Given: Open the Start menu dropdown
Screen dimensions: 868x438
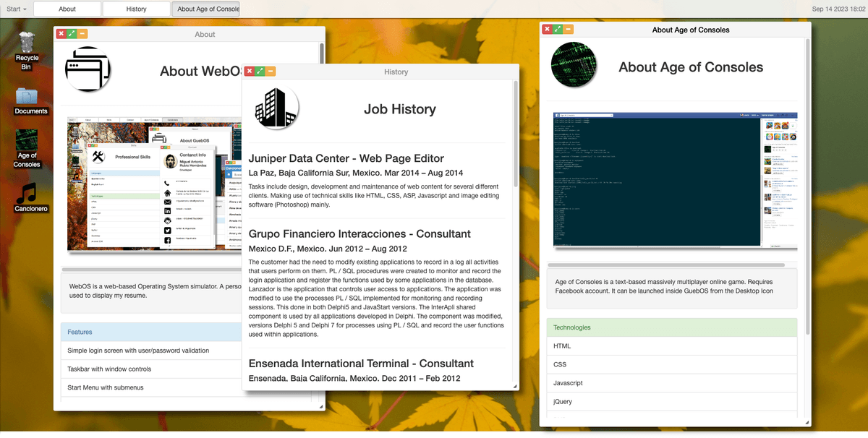Looking at the screenshot, I should coord(17,9).
